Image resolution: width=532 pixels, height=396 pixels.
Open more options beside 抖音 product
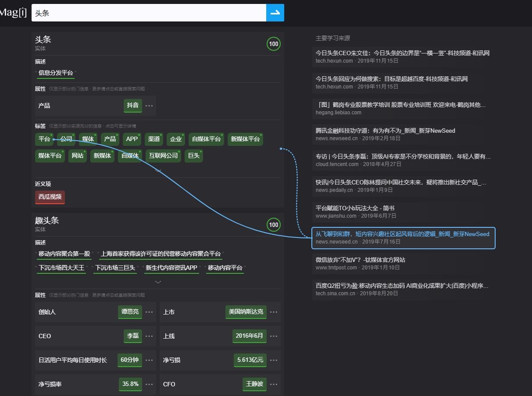149,106
